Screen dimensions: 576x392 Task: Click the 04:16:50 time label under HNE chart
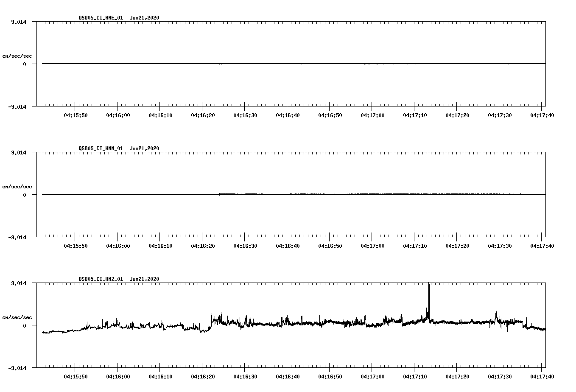(x=330, y=115)
